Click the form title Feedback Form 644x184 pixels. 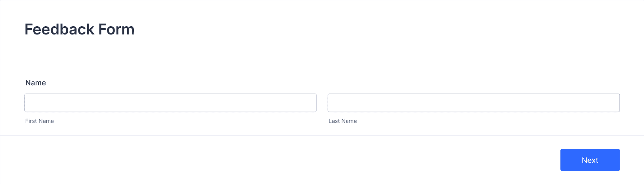pos(80,29)
